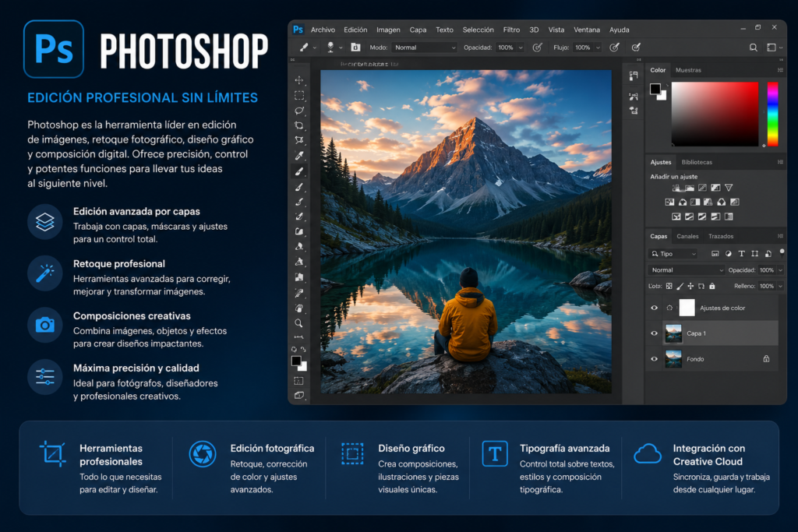Open the Capas panel menu icon
798x532 pixels.
click(780, 236)
